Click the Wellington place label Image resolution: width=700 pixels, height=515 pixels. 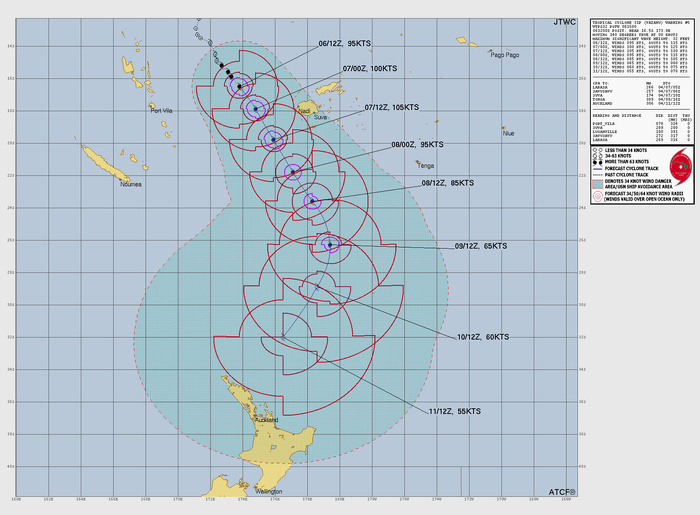click(268, 491)
